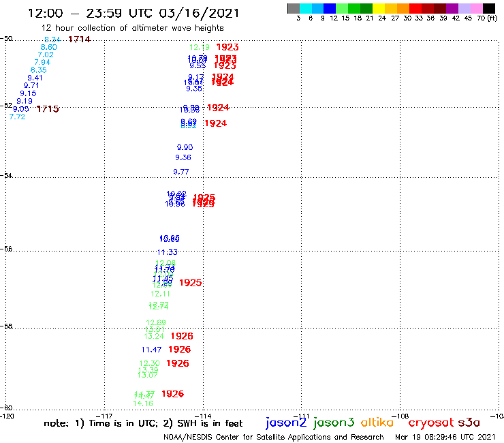
Task: Click the wave height value 9.36
Action: (x=183, y=157)
